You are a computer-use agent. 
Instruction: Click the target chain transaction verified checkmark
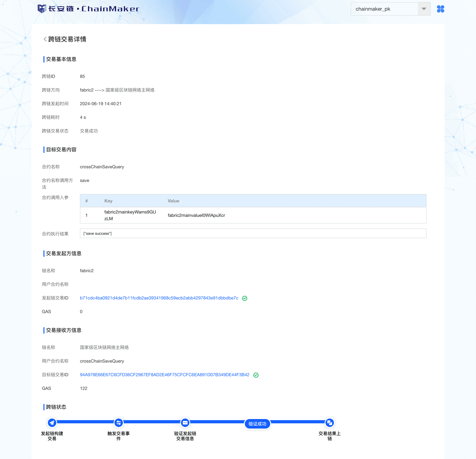click(x=256, y=375)
